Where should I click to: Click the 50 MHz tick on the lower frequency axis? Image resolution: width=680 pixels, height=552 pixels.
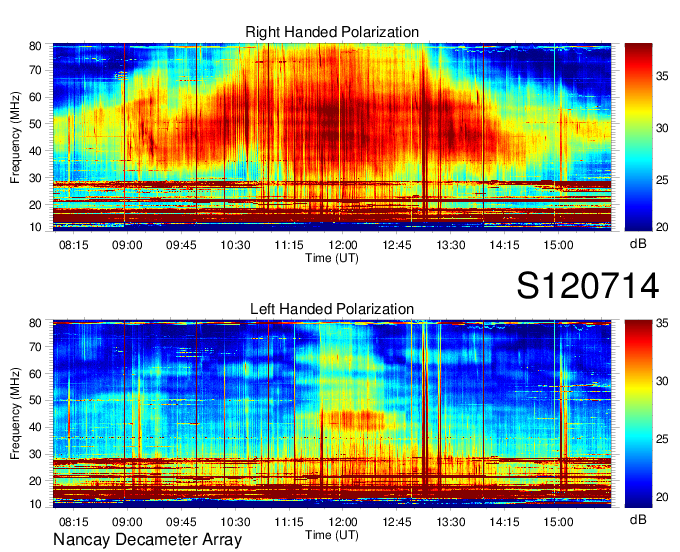[36, 400]
